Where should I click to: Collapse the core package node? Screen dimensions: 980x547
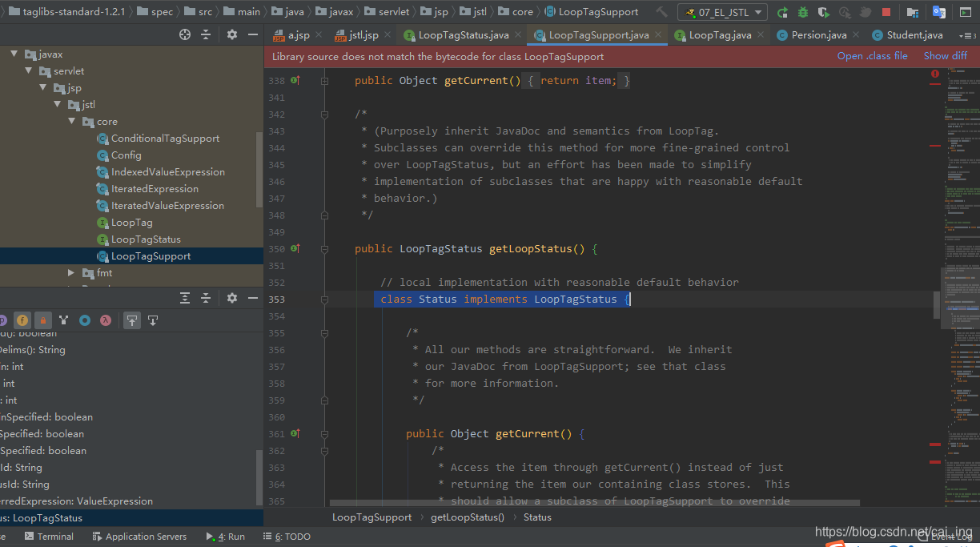tap(71, 121)
